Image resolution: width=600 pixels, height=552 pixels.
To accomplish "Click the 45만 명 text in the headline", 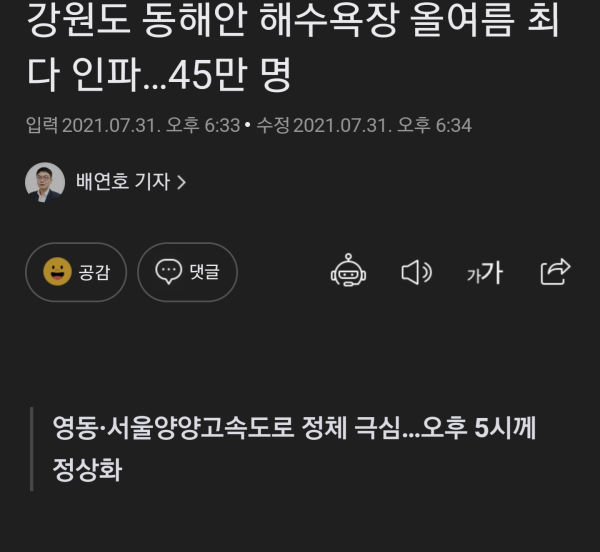I will [x=230, y=75].
